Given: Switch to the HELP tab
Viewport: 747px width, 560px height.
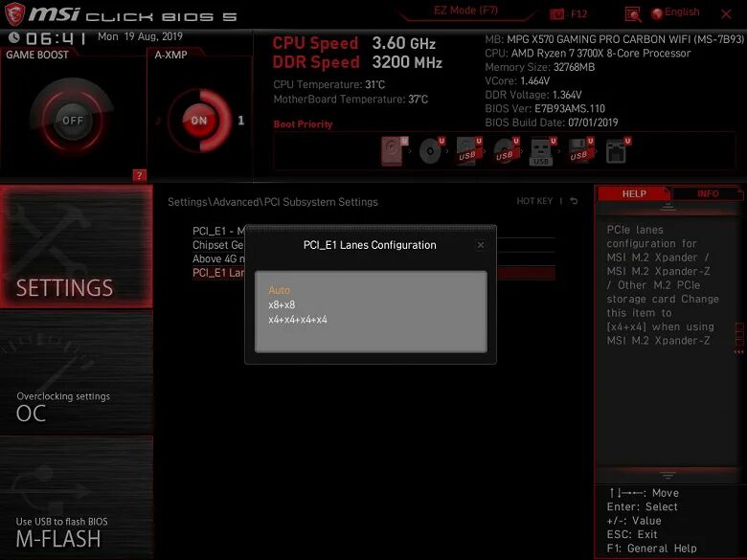Looking at the screenshot, I should (634, 193).
